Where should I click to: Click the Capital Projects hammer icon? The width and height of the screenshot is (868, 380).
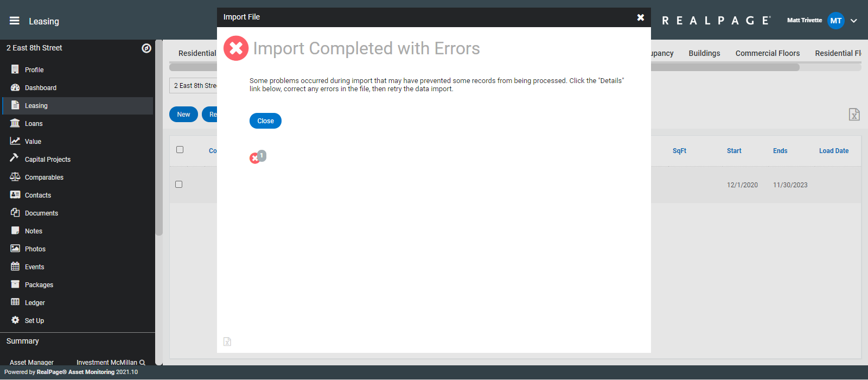pyautogui.click(x=14, y=157)
